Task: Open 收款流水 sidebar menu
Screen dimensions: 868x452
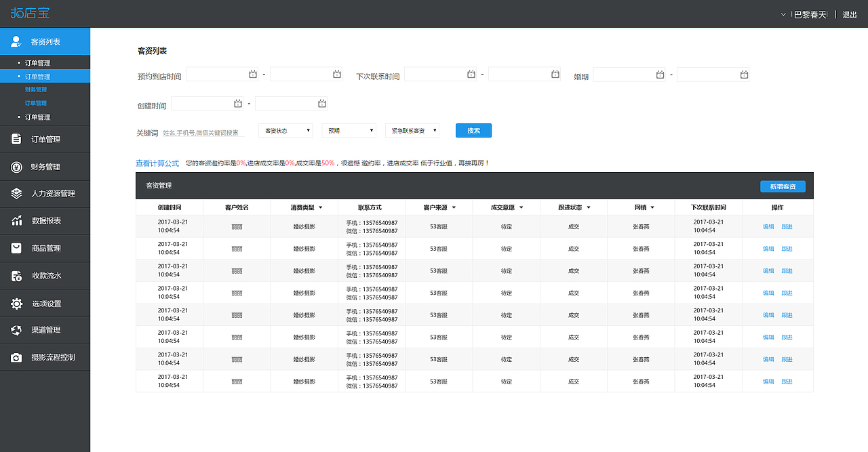Action: 45,276
